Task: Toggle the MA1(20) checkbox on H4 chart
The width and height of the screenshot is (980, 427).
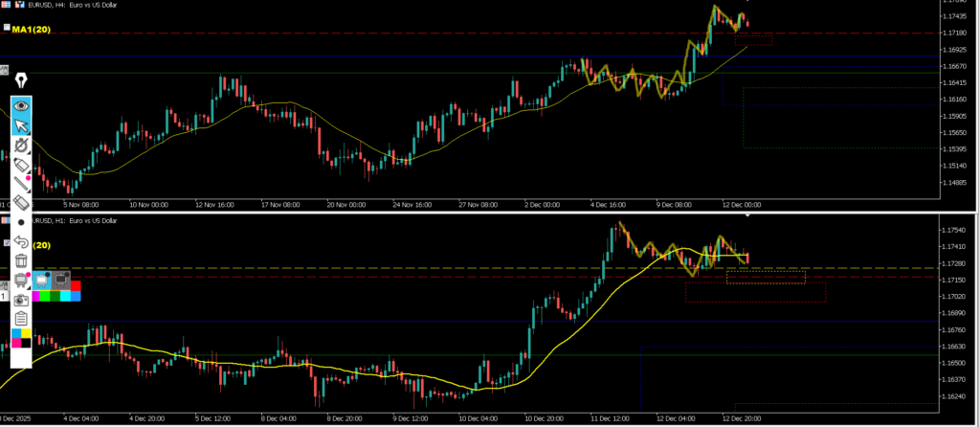Action: pyautogui.click(x=7, y=28)
